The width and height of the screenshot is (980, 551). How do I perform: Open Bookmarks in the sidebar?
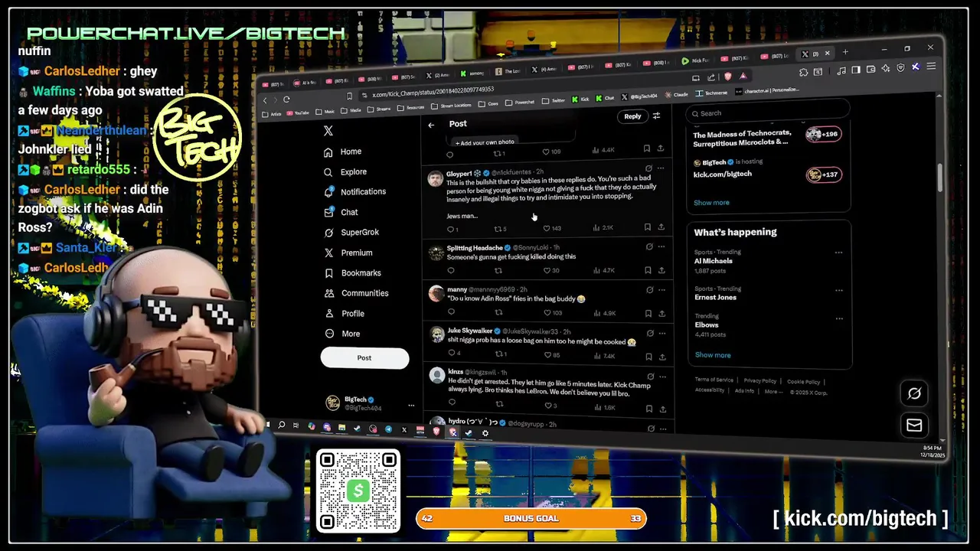[x=352, y=273]
